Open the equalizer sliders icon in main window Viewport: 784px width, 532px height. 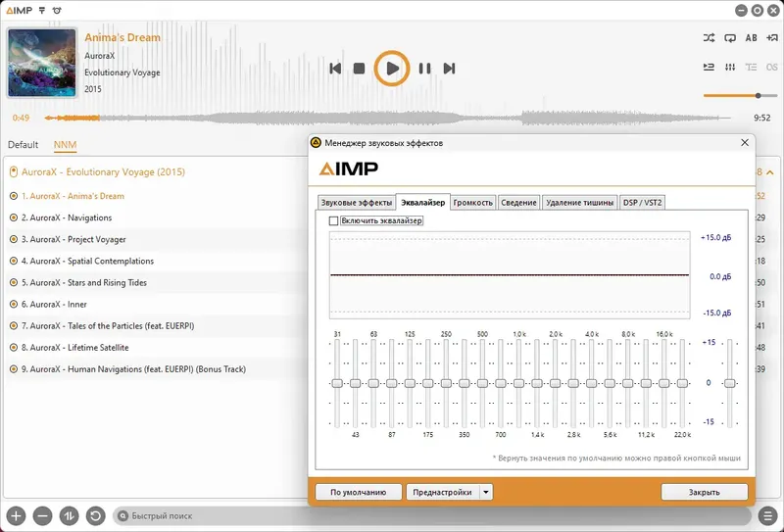(730, 67)
